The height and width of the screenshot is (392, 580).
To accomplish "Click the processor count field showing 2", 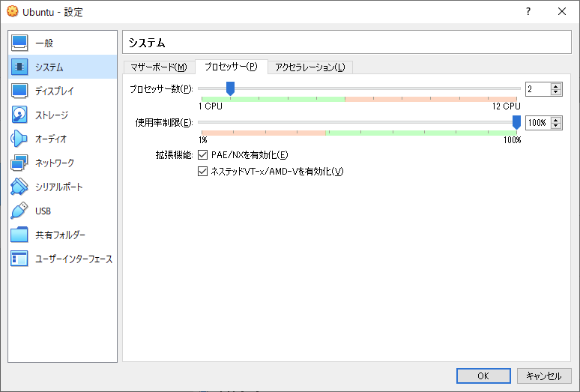I will pos(538,89).
